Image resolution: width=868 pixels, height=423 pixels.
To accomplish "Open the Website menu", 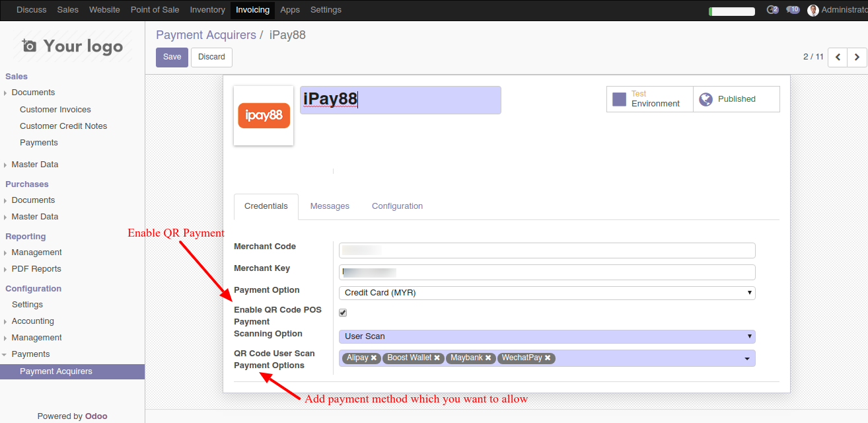I will (x=104, y=10).
